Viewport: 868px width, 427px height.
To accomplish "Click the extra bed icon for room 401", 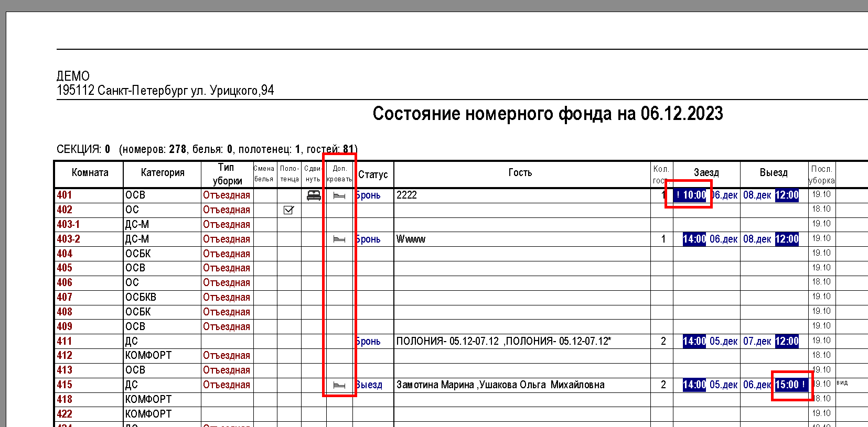I will (x=339, y=195).
